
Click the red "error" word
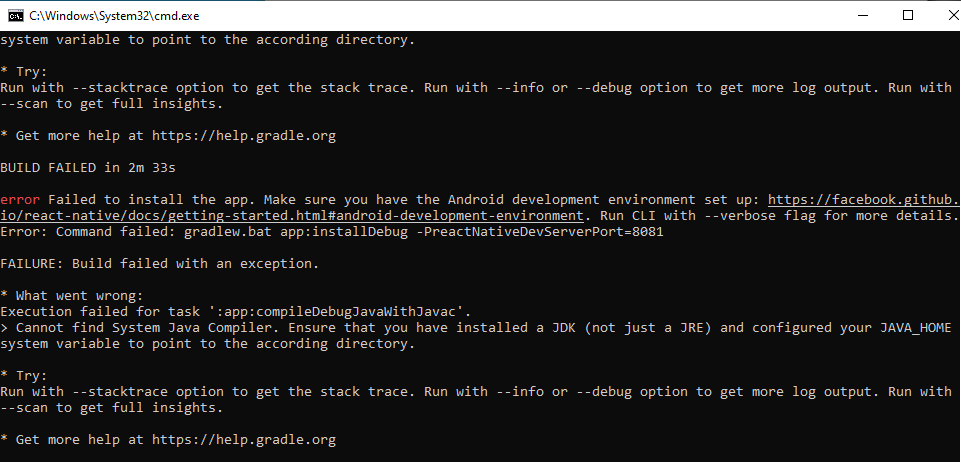(20, 200)
